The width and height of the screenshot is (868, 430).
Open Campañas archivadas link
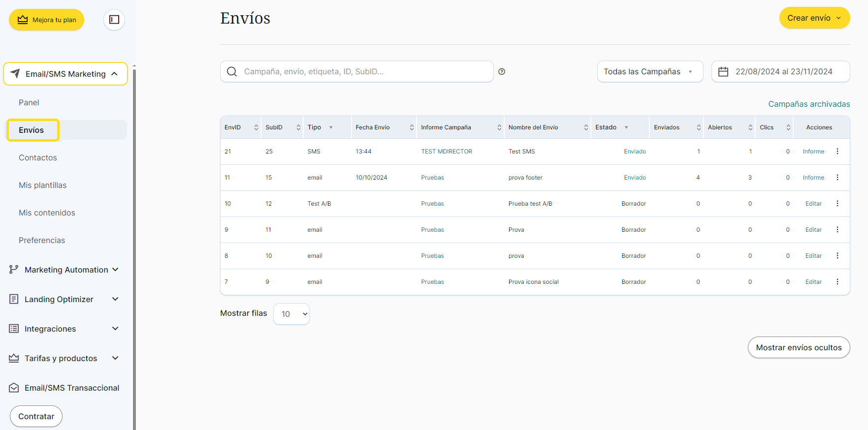point(808,104)
